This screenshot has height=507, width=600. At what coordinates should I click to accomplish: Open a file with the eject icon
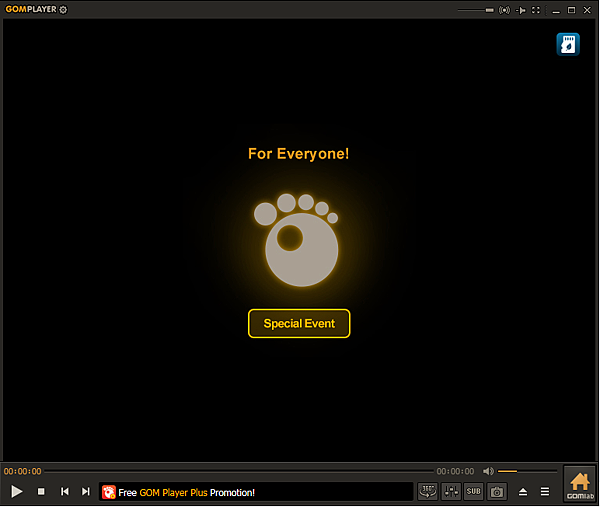coord(523,492)
